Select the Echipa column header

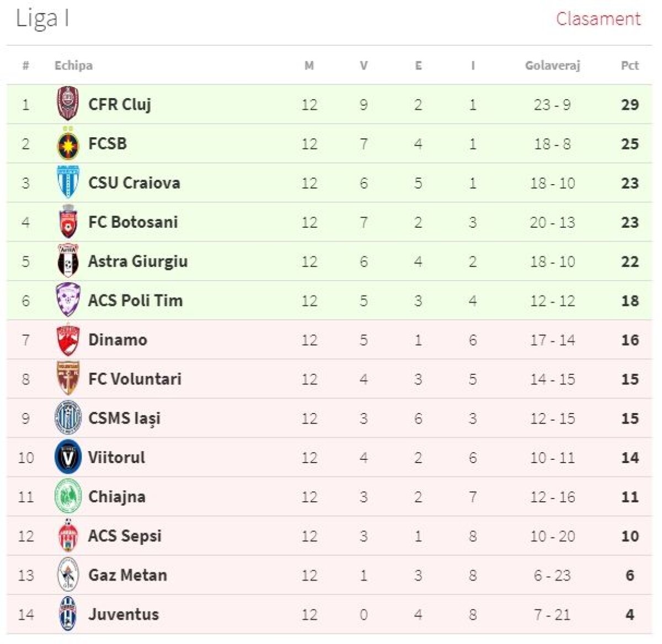(x=73, y=66)
